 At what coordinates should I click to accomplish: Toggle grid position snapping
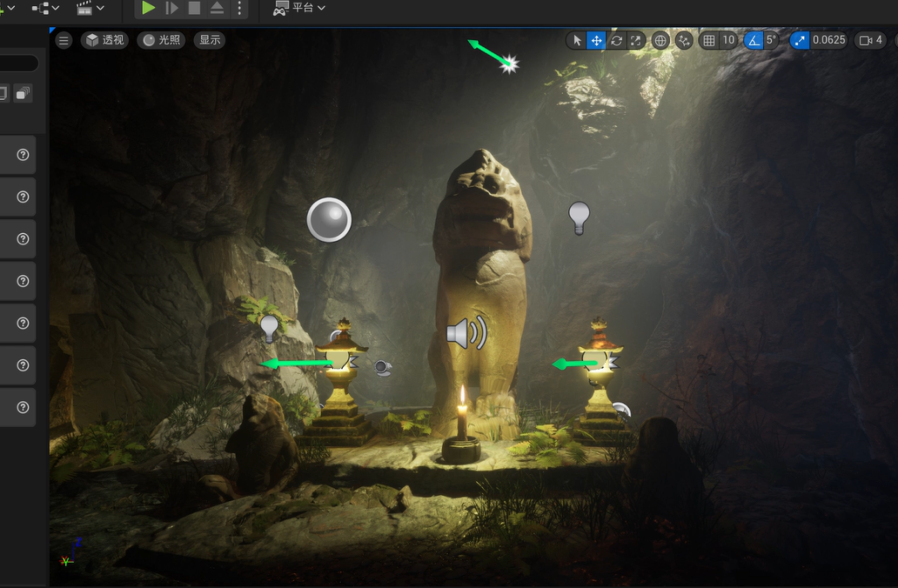click(x=709, y=40)
